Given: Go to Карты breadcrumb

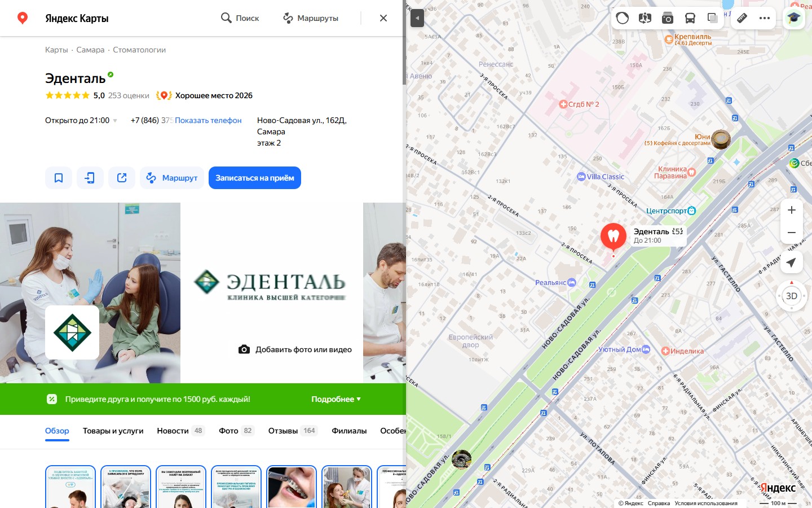Looking at the screenshot, I should point(56,50).
